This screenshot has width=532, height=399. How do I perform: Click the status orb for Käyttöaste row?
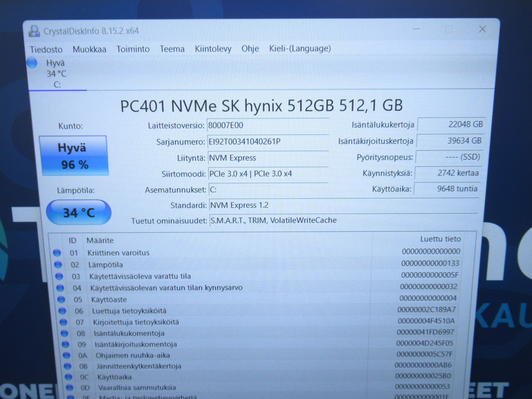point(61,300)
